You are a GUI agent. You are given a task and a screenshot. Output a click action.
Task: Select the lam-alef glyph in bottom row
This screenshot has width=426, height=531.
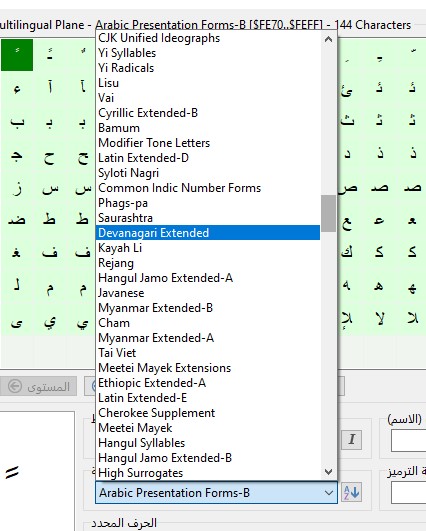click(x=379, y=318)
